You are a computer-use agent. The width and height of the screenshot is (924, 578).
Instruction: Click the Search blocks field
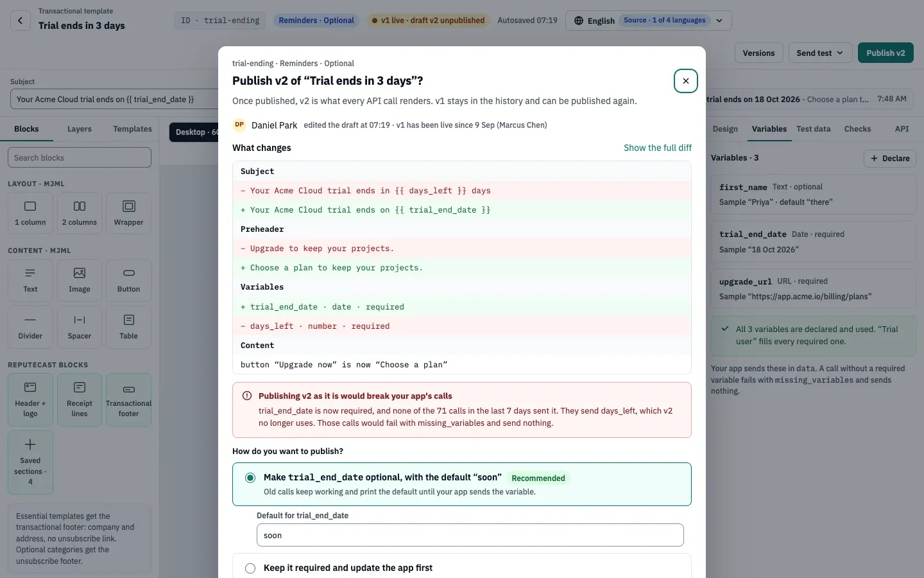coord(80,157)
